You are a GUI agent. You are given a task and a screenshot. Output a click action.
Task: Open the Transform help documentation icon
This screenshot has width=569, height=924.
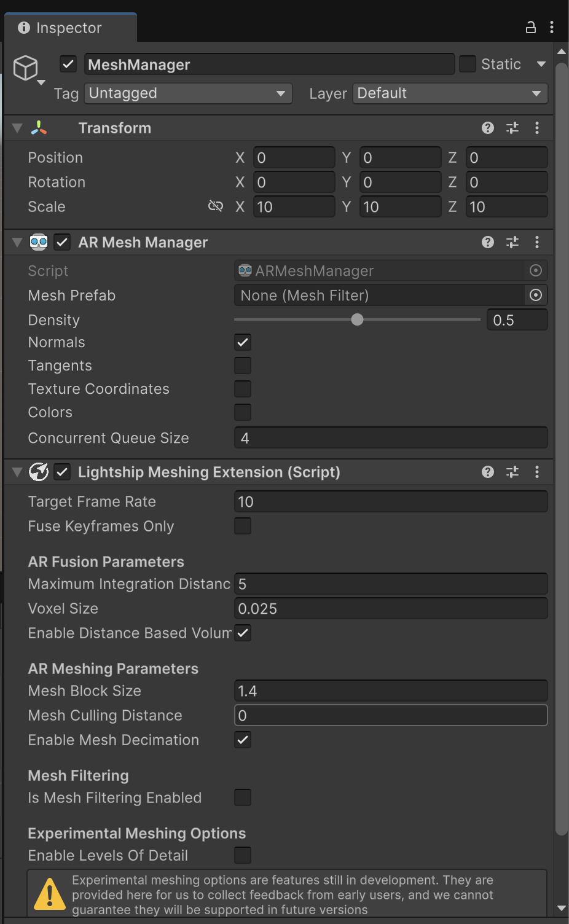[487, 128]
